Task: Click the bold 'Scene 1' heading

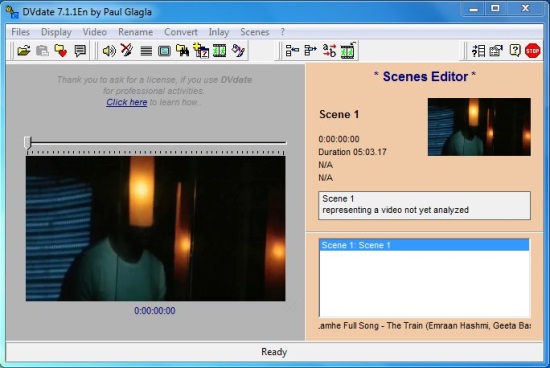Action: [339, 114]
